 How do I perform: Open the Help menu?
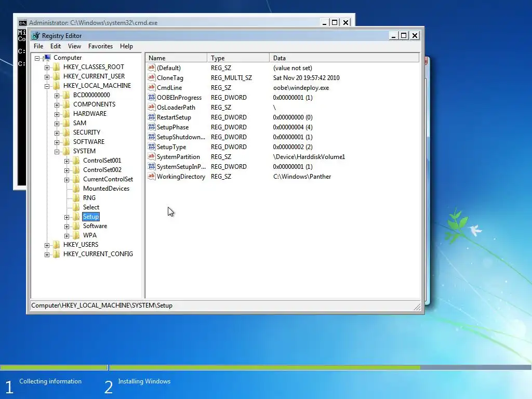pos(126,46)
